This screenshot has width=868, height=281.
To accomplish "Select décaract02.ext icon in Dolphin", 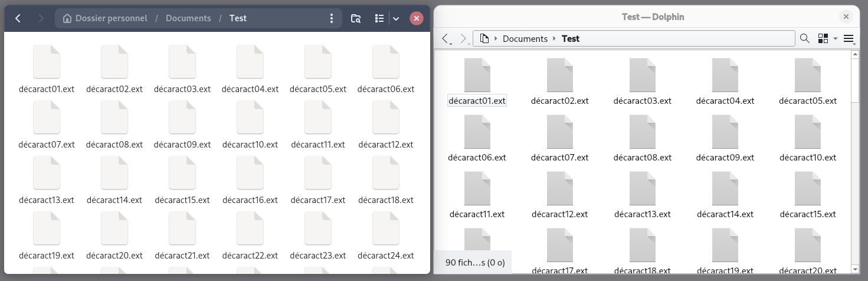I will (560, 75).
